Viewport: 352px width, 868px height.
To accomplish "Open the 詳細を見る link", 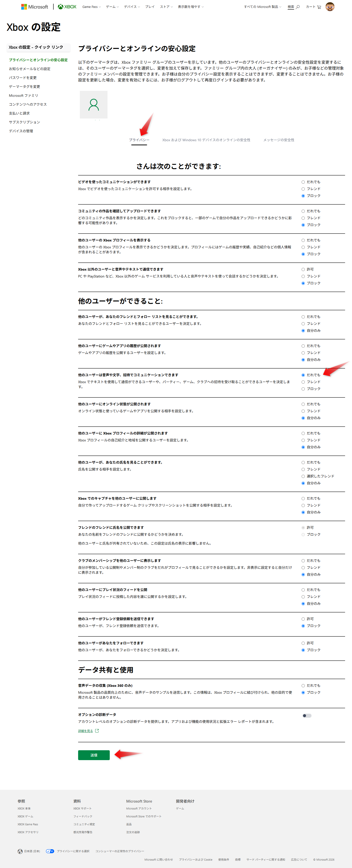I will tap(85, 731).
